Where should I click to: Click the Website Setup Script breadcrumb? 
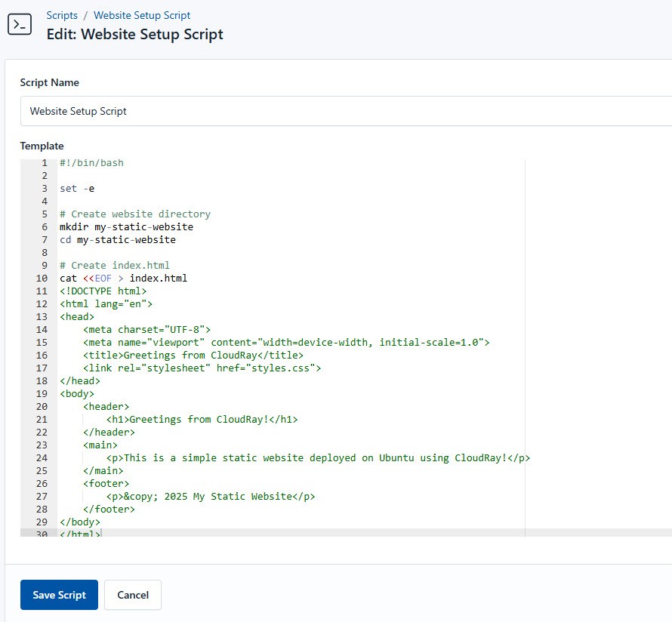pyautogui.click(x=142, y=15)
